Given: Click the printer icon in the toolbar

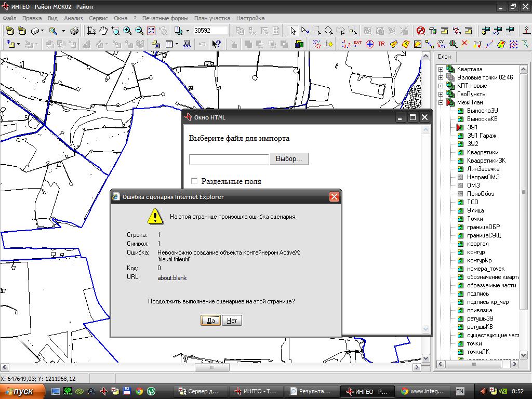Looking at the screenshot, I should click(75, 31).
